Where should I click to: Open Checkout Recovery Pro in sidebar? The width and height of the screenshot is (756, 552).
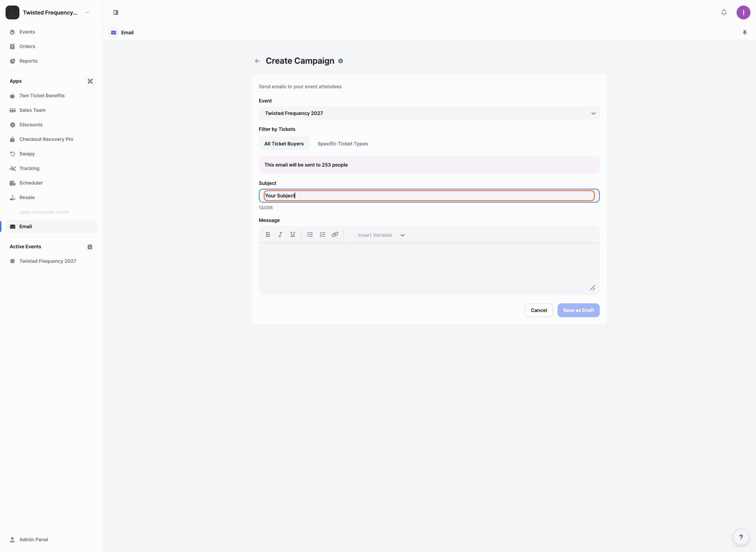pyautogui.click(x=46, y=139)
